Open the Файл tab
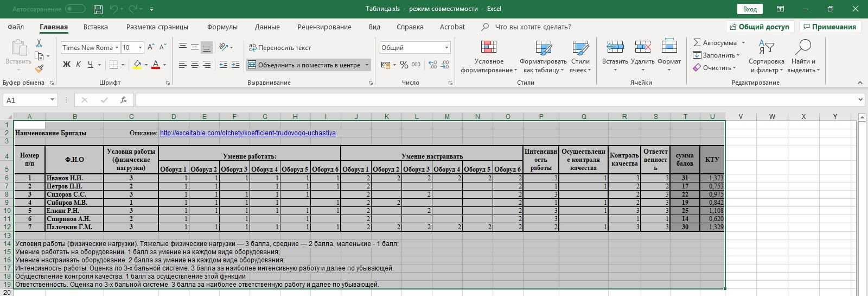This screenshot has width=868, height=296. coord(16,27)
